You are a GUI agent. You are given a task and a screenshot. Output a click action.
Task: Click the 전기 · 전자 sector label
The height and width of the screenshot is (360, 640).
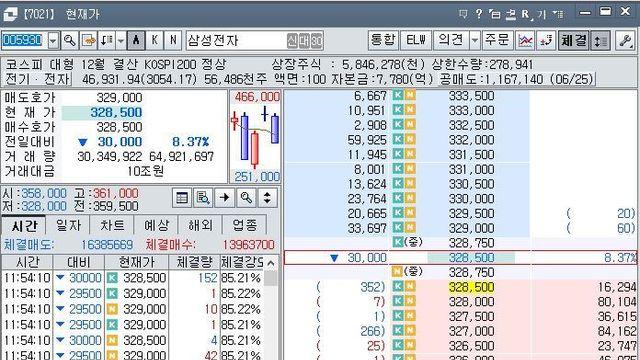[x=38, y=79]
